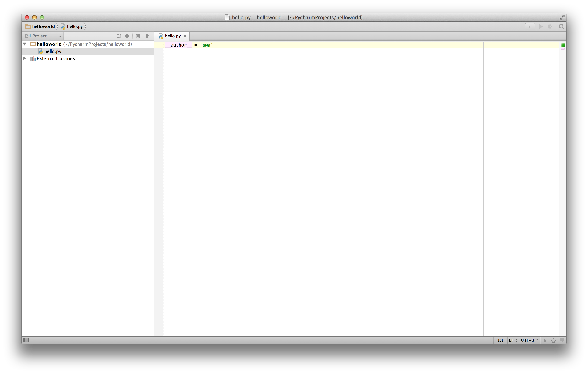Toggle the read-only lock icon in status bar
Image resolution: width=588 pixels, height=374 pixels.
click(544, 340)
